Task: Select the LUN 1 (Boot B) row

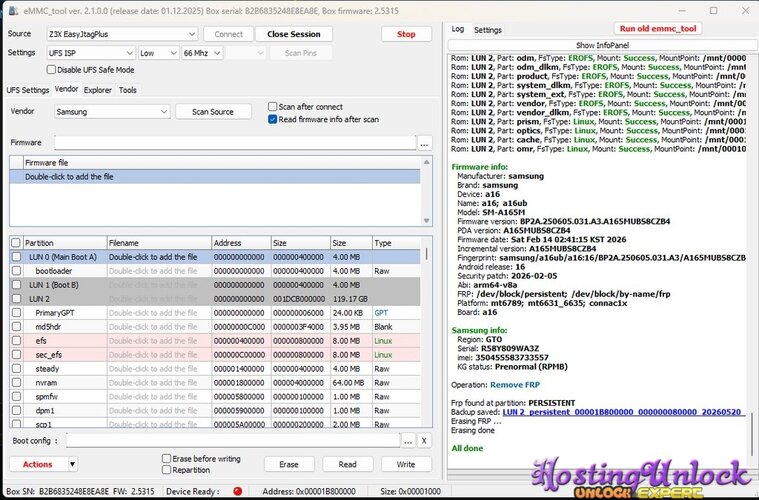Action: click(x=214, y=285)
